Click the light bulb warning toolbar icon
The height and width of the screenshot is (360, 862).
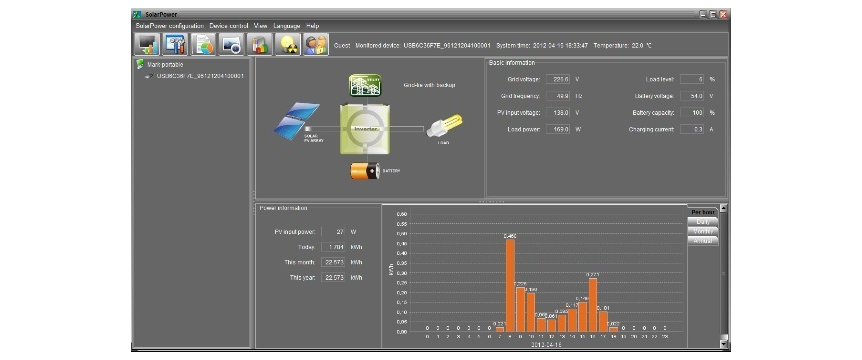point(288,45)
